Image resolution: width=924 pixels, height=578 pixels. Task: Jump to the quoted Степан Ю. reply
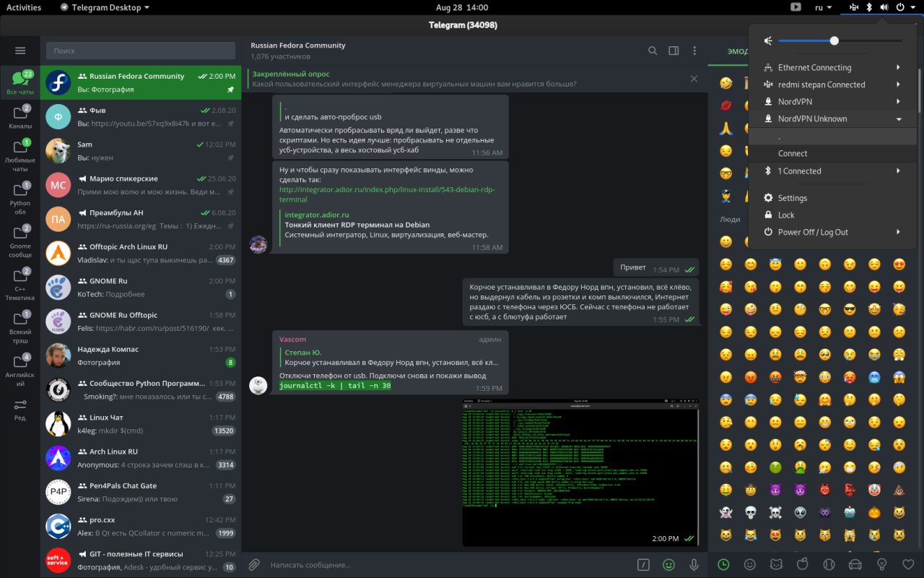pos(390,357)
